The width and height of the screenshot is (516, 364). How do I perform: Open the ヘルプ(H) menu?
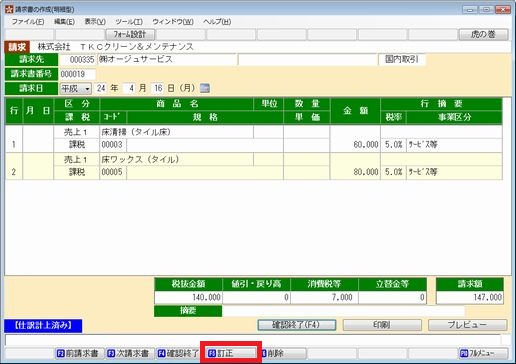(x=217, y=22)
